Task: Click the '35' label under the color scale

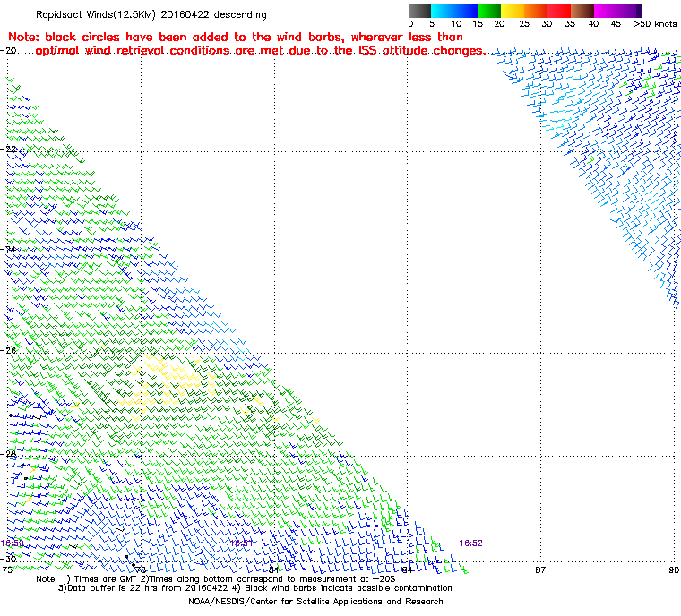Action: tap(570, 24)
